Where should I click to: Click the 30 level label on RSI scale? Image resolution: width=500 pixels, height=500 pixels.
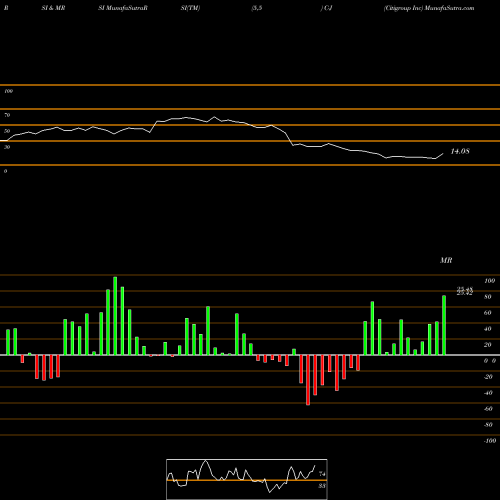tap(7, 147)
